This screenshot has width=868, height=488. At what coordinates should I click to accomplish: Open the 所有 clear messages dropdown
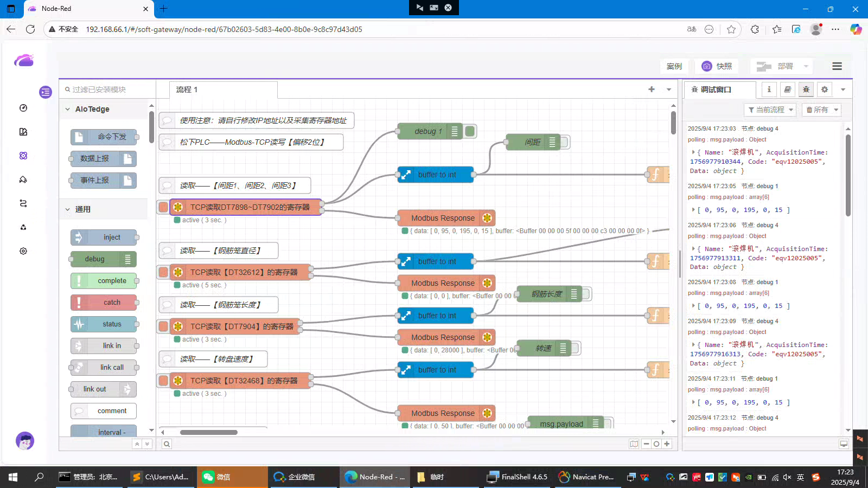point(821,110)
